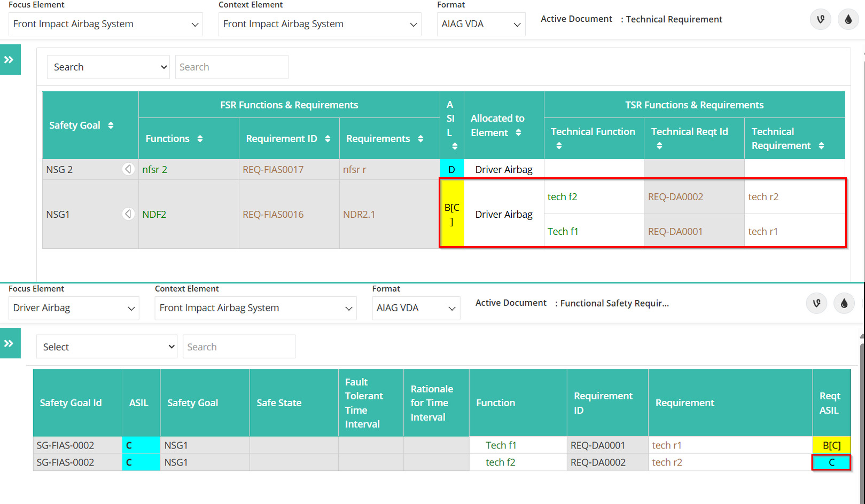The image size is (865, 504).
Task: Open NDR2.1 requirement link
Action: click(359, 214)
